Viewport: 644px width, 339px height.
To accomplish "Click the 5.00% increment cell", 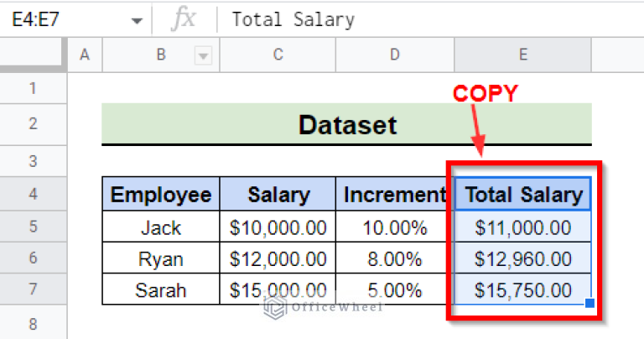I will point(395,289).
